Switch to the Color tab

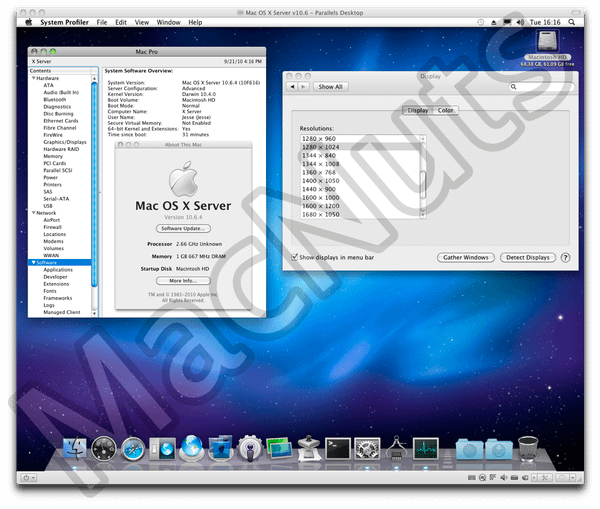pyautogui.click(x=445, y=110)
